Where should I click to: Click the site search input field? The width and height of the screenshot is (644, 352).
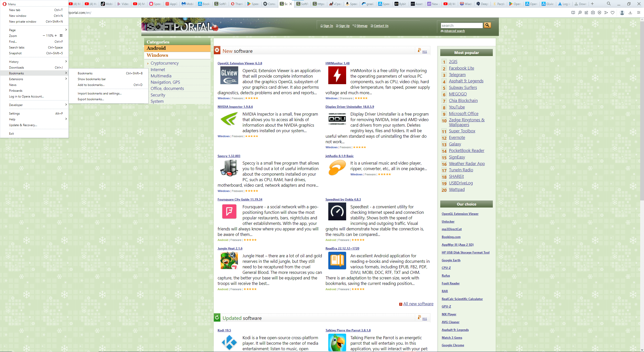(x=462, y=25)
